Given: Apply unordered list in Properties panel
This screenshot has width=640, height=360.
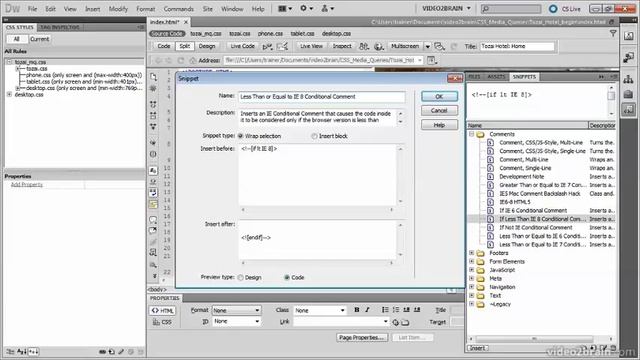Looking at the screenshot, I should point(385,310).
